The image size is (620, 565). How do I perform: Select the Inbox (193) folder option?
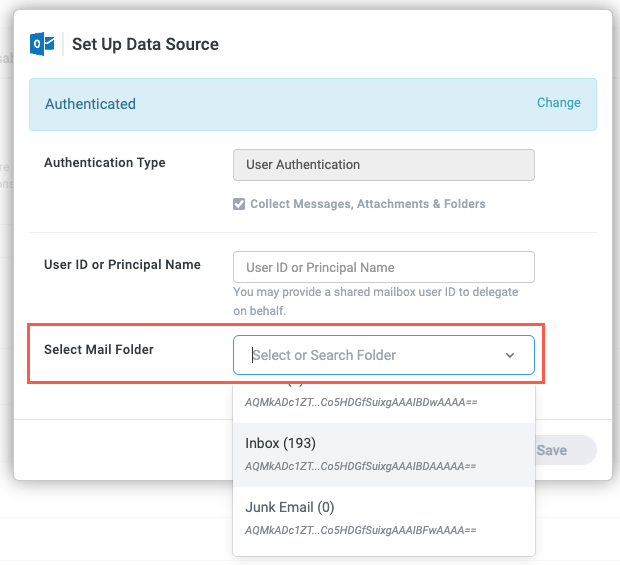pyautogui.click(x=384, y=455)
